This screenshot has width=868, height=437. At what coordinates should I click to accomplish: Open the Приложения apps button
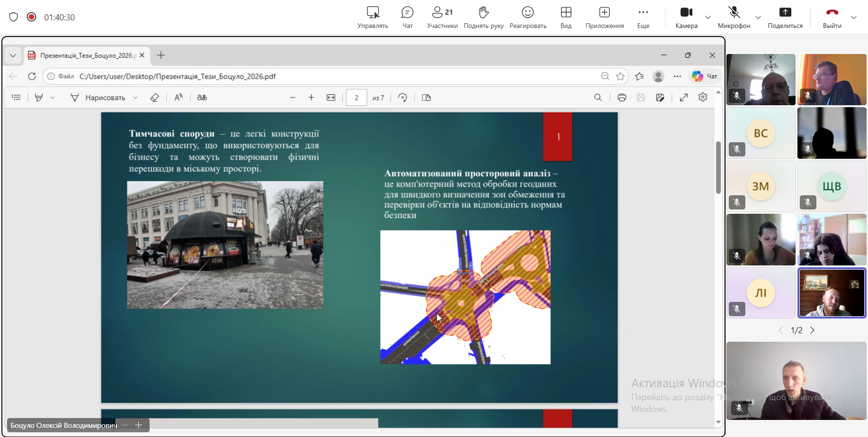click(604, 17)
